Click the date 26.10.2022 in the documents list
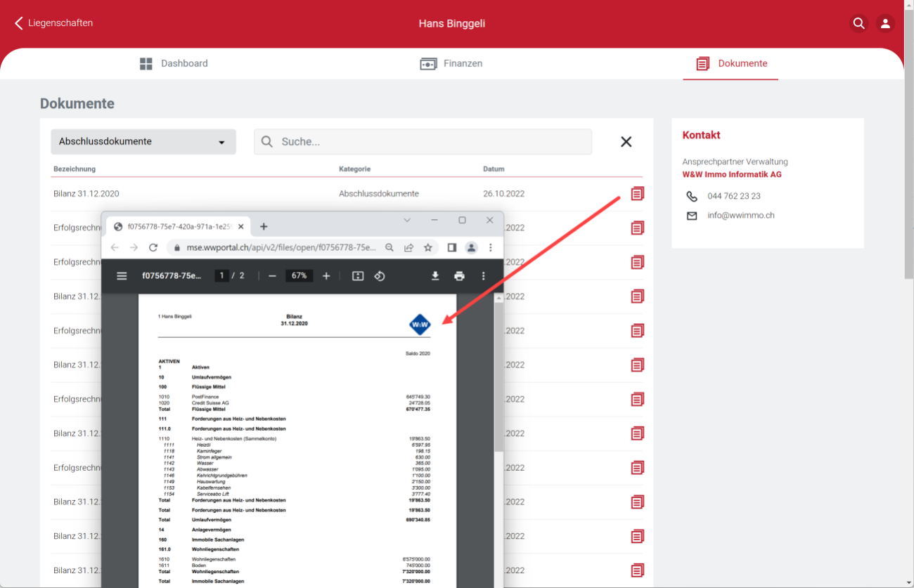914x588 pixels. tap(503, 194)
